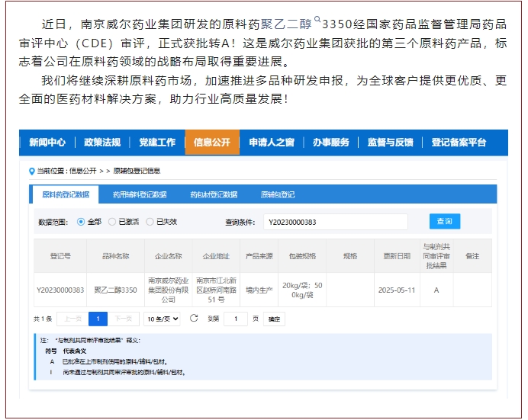Click the 更新日期 column header

click(397, 256)
